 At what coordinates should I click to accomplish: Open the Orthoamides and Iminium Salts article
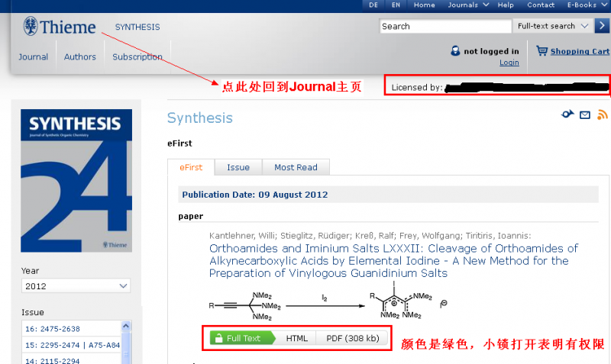[x=393, y=261]
